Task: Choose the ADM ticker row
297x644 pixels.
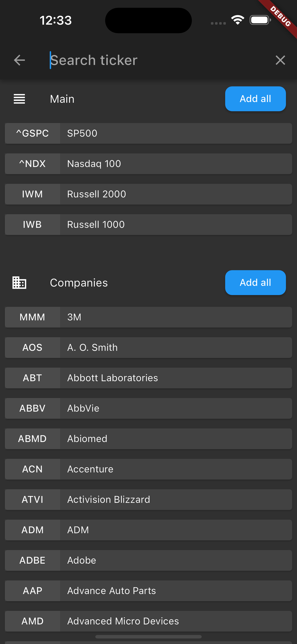Action: click(x=148, y=530)
